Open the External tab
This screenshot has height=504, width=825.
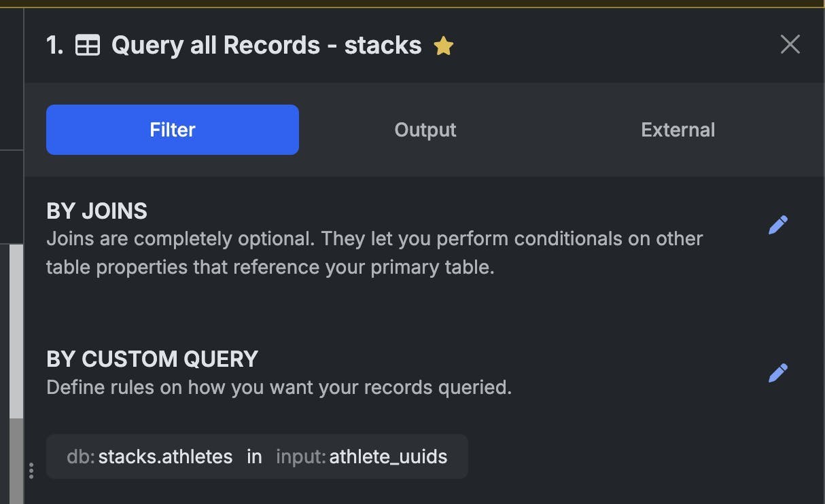(x=678, y=130)
